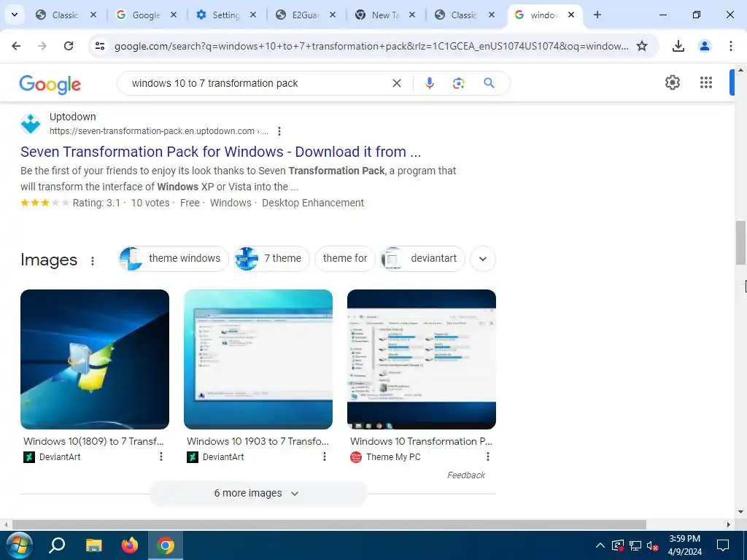The height and width of the screenshot is (560, 747).
Task: Open Uptodown result options menu
Action: (279, 131)
